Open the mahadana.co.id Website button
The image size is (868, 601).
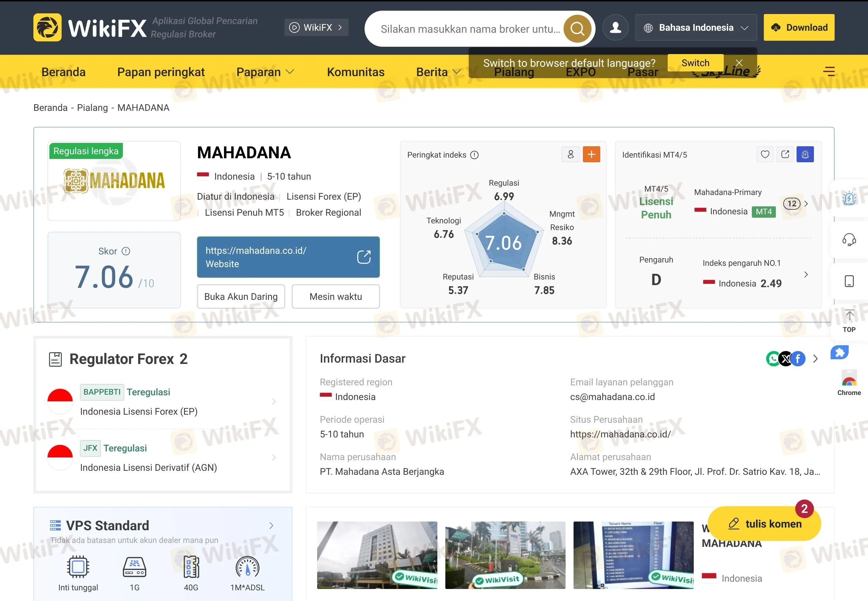pos(288,257)
